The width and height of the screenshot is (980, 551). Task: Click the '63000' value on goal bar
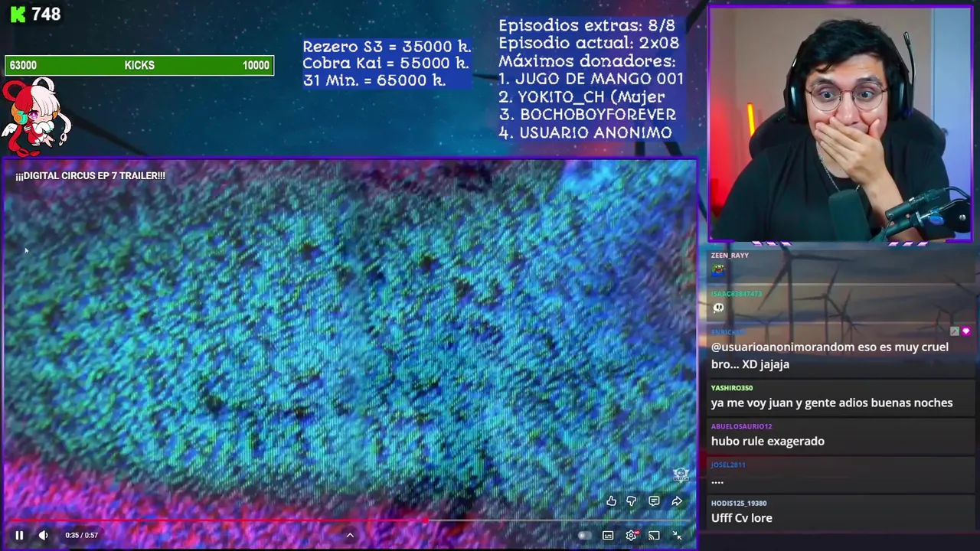[x=23, y=65]
